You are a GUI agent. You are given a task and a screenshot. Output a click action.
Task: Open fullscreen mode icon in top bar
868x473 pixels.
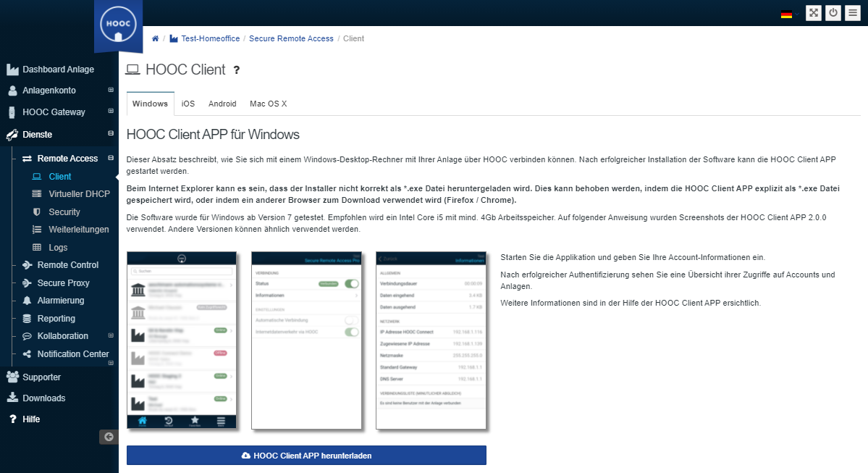point(814,13)
